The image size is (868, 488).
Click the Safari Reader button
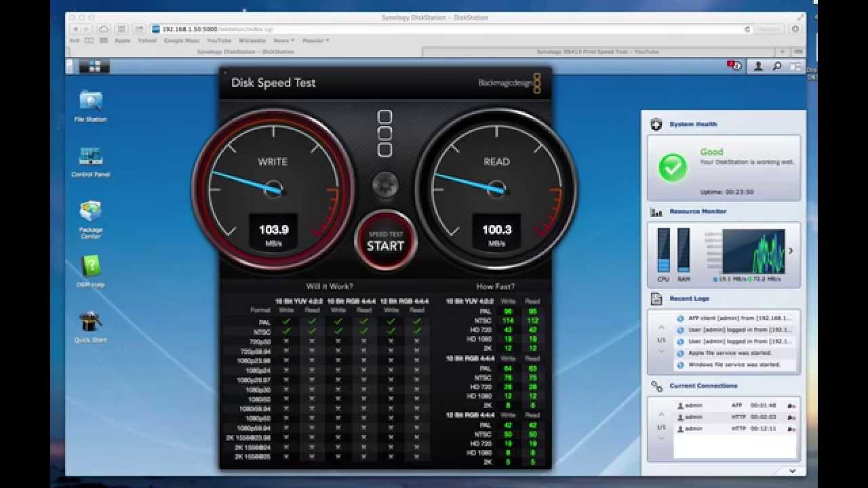(x=768, y=29)
